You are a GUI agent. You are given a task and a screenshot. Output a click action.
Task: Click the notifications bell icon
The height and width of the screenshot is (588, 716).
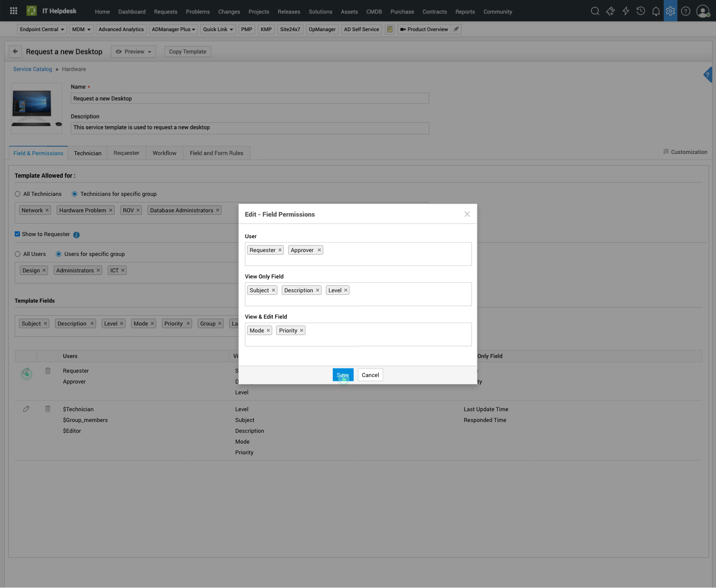[656, 11]
